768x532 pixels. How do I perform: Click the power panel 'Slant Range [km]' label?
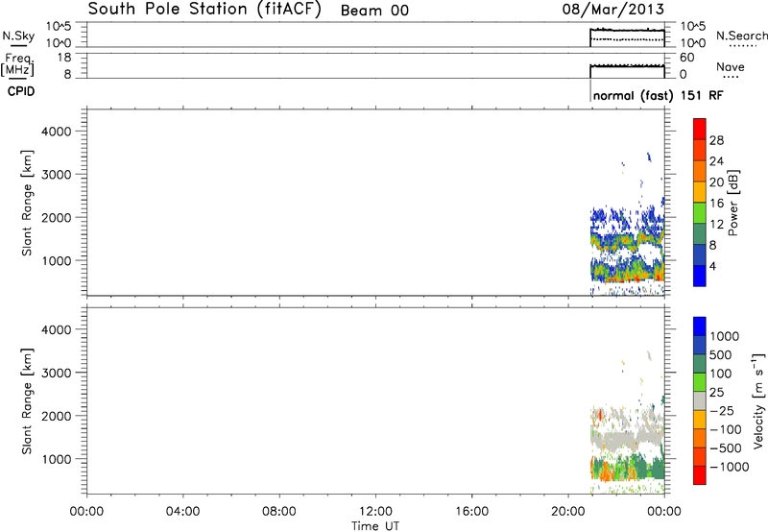(27, 203)
